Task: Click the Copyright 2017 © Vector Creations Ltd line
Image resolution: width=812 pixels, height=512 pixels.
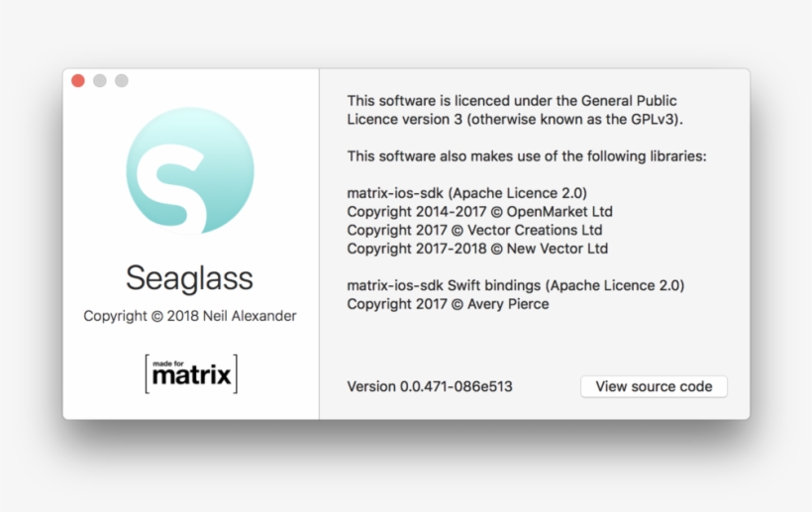Action: [x=474, y=230]
